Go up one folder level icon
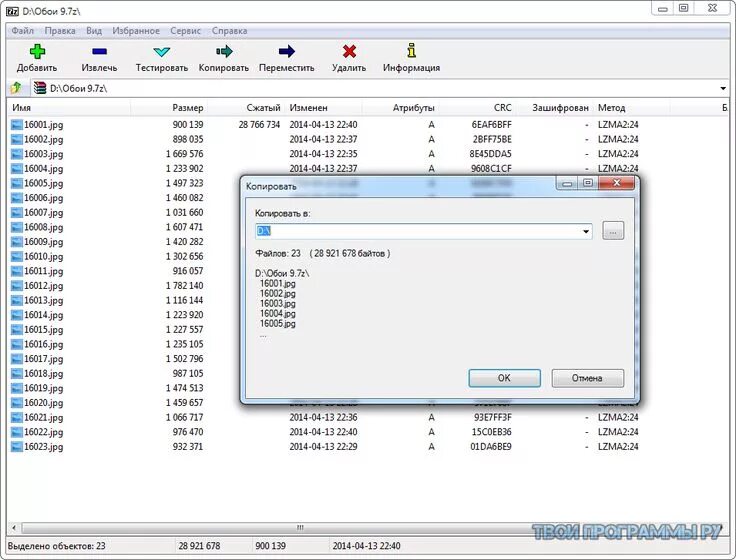The width and height of the screenshot is (736, 560). tap(16, 88)
